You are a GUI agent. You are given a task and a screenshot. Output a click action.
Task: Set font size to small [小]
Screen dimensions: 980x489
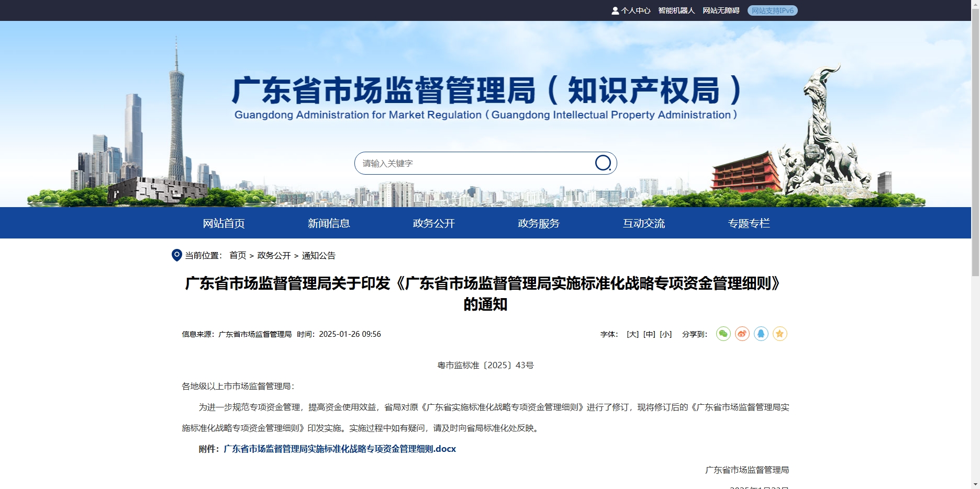pos(665,334)
